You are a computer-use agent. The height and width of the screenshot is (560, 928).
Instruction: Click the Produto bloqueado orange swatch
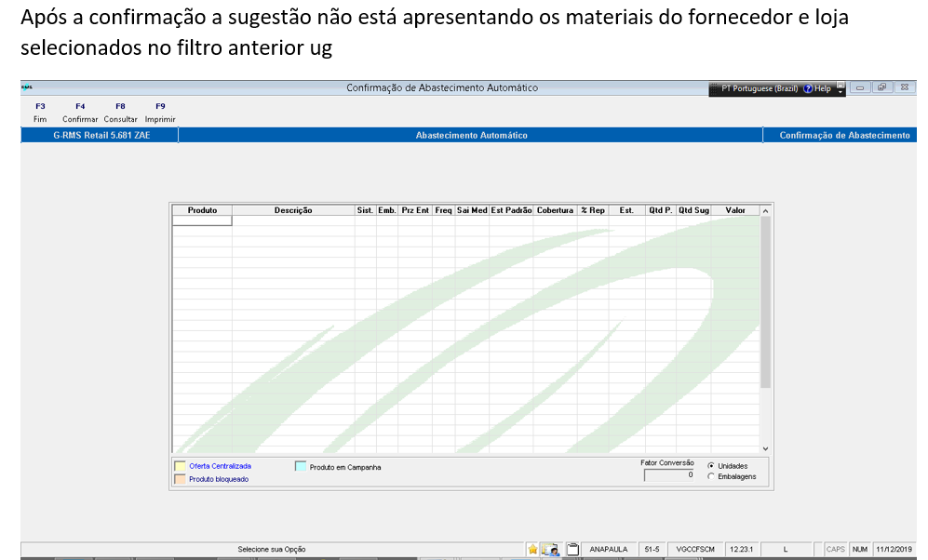click(x=180, y=479)
